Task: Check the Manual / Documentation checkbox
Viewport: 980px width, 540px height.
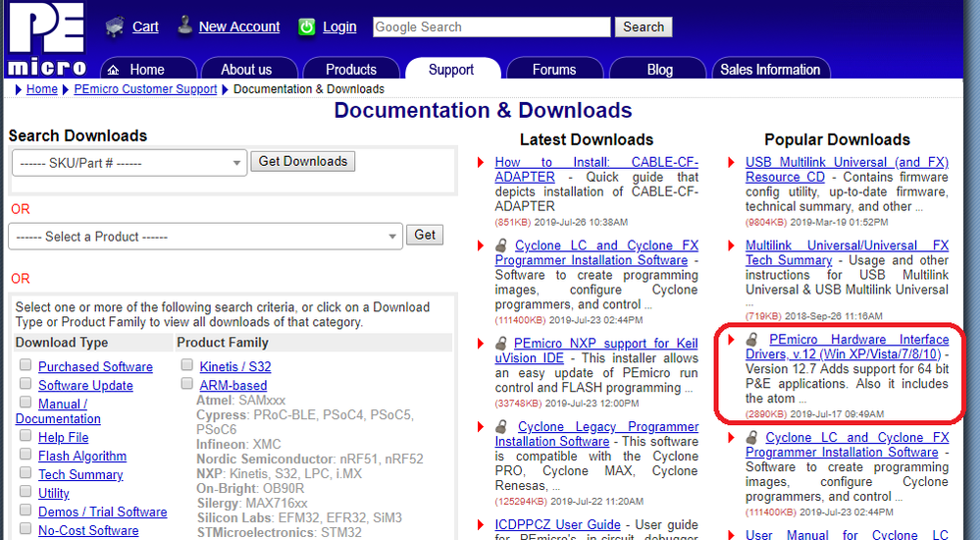Action: click(26, 402)
